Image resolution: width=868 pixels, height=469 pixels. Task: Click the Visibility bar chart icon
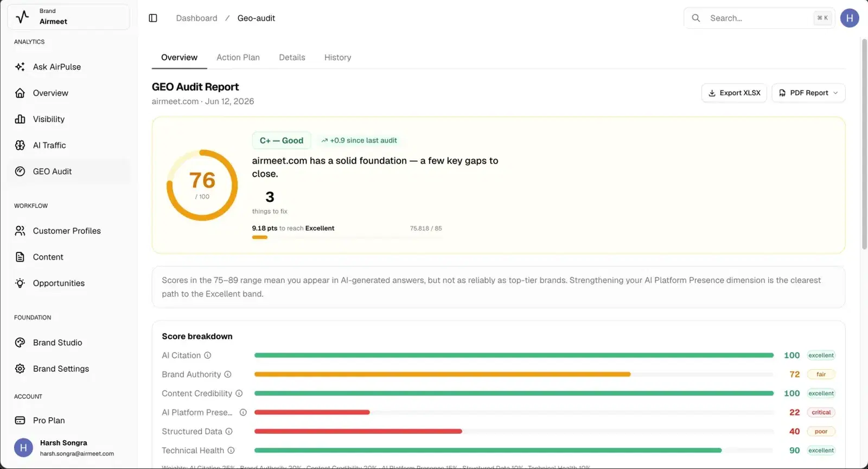click(20, 119)
